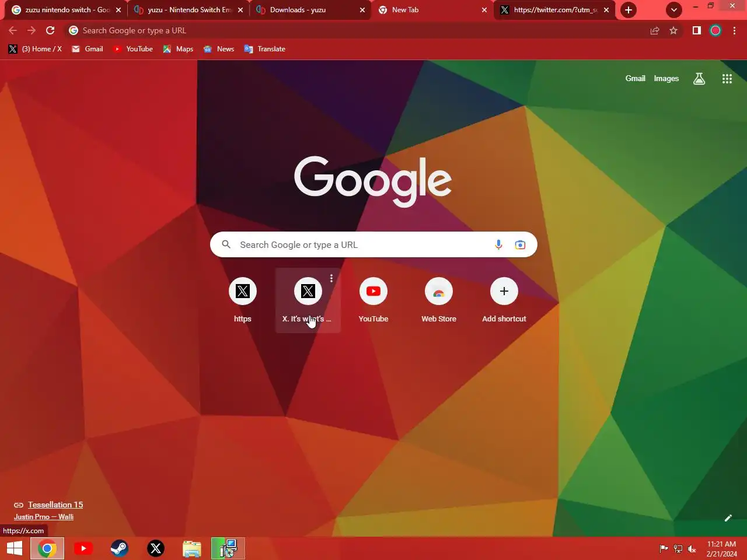Go back using the browser back arrow

13,30
